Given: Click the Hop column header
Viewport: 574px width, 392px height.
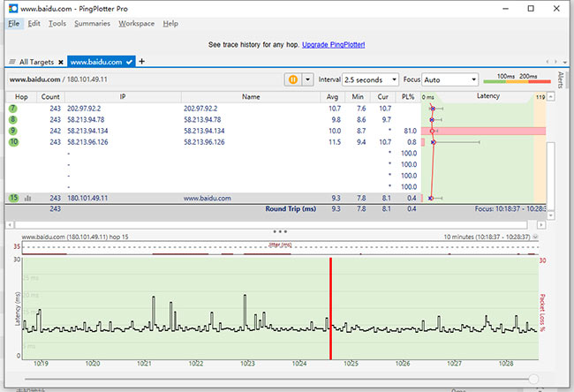Looking at the screenshot, I should coord(21,96).
